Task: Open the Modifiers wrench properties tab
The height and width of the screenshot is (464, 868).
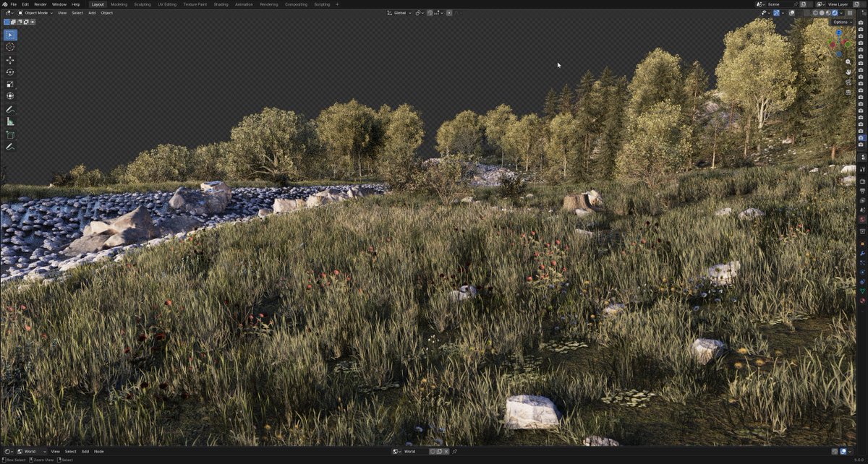Action: click(862, 254)
